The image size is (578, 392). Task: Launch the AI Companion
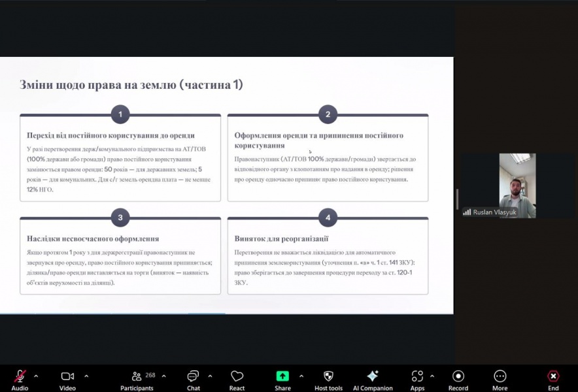tap(372, 376)
